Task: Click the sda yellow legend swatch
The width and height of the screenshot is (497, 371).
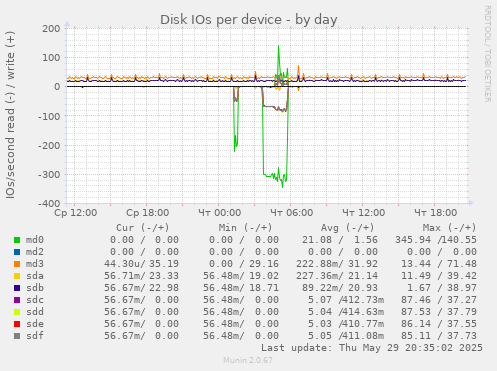Action: pyautogui.click(x=17, y=276)
